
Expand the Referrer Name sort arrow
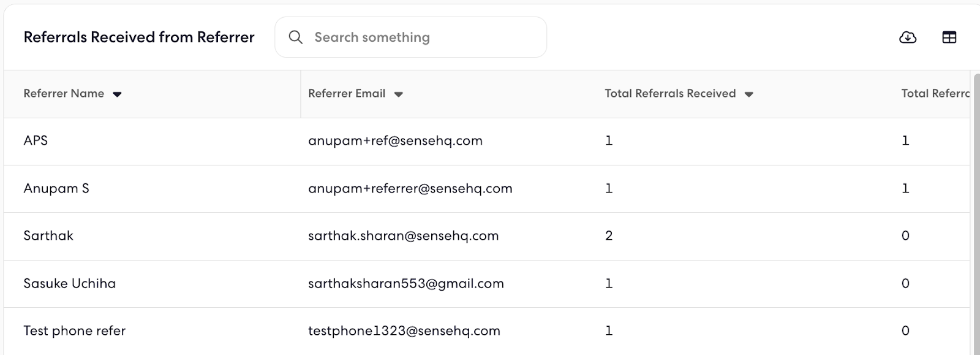[118, 94]
